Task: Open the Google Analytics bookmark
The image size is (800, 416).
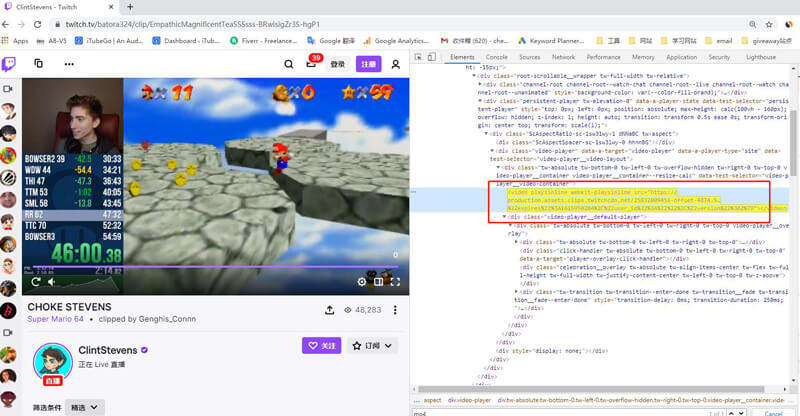Action: coord(396,40)
